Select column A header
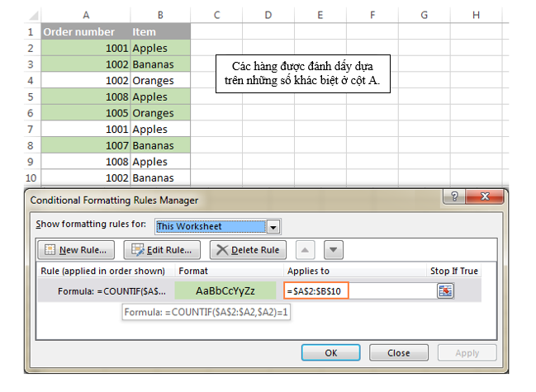The height and width of the screenshot is (392, 536). (x=85, y=15)
